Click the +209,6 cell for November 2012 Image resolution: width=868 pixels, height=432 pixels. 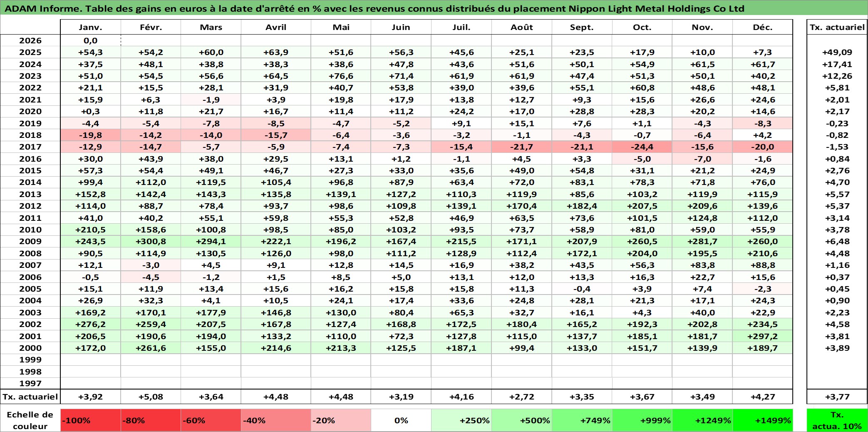[x=702, y=206]
